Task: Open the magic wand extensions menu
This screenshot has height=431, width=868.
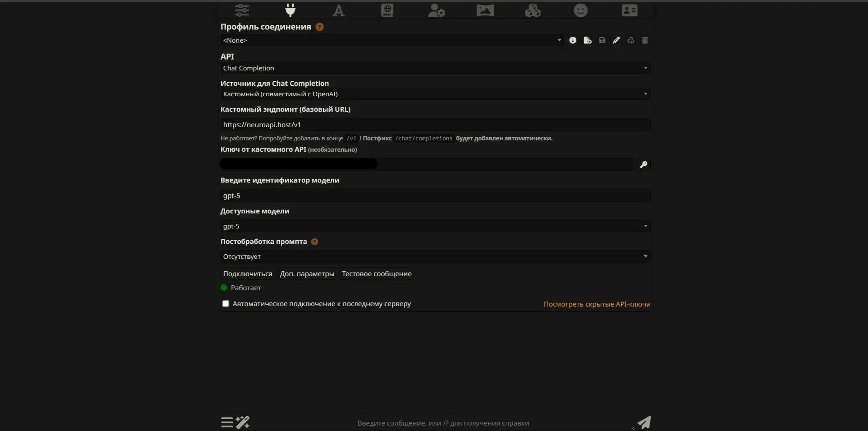Action: coord(243,422)
